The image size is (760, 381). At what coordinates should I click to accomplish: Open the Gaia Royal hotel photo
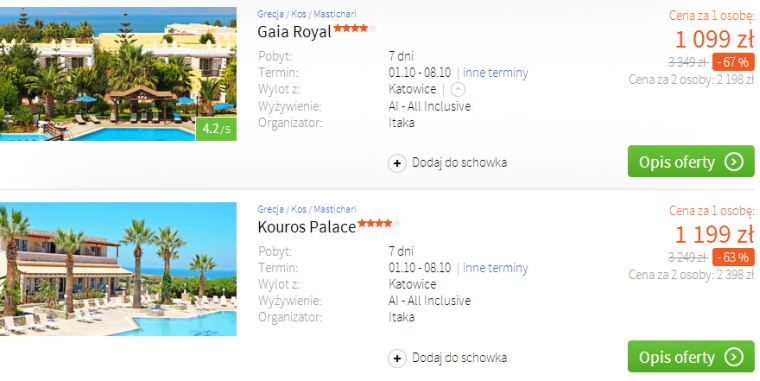pos(118,74)
